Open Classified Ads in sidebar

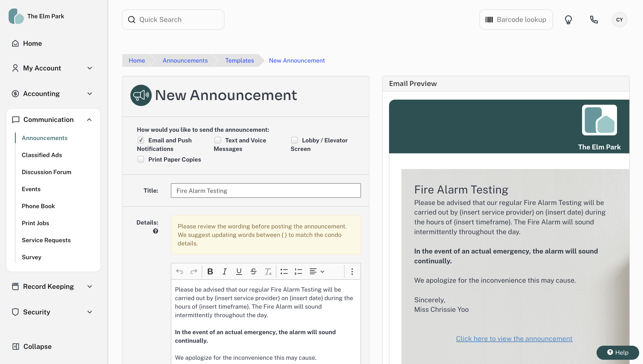42,155
